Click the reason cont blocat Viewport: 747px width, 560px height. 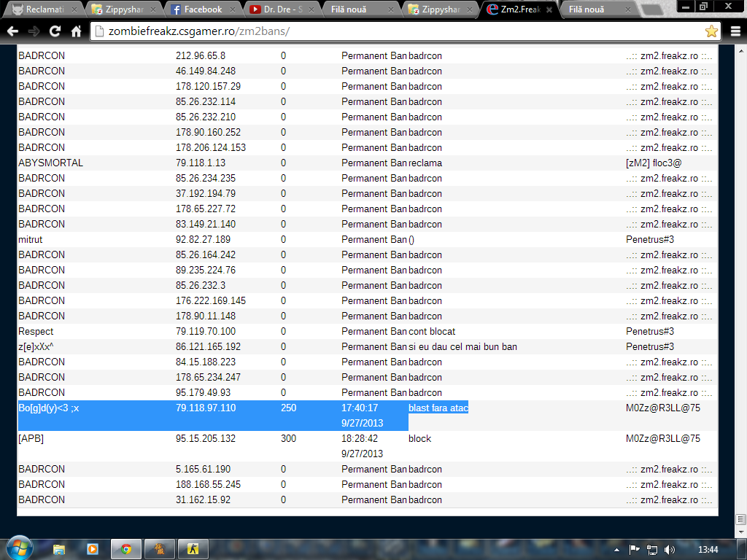432,332
